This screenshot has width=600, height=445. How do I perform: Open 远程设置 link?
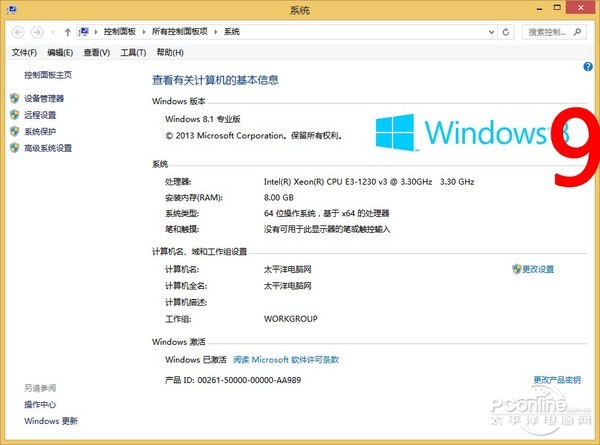point(40,115)
